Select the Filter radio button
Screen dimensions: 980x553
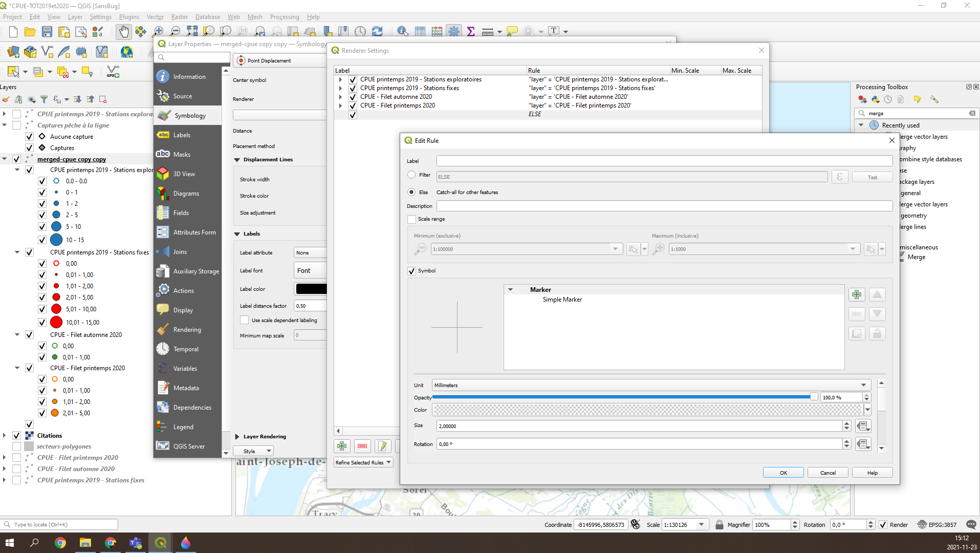(411, 175)
